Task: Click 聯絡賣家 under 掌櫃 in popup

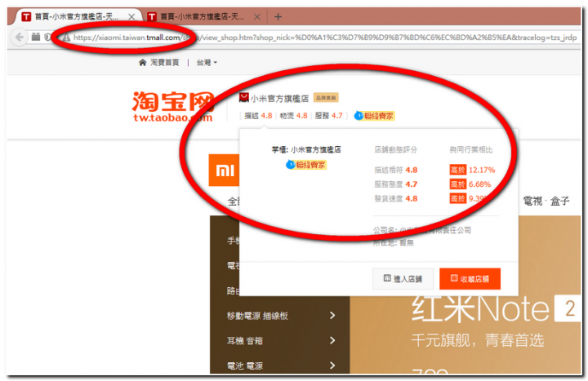Action: tap(306, 165)
